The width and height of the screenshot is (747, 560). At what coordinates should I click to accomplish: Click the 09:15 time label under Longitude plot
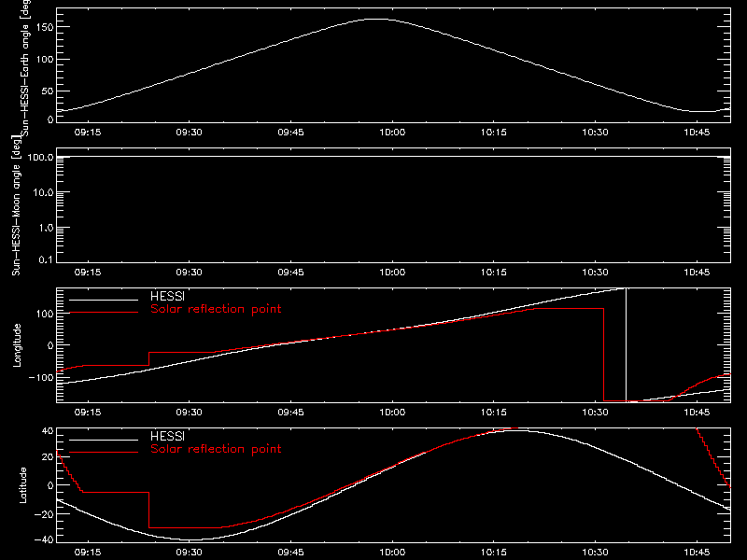[88, 413]
